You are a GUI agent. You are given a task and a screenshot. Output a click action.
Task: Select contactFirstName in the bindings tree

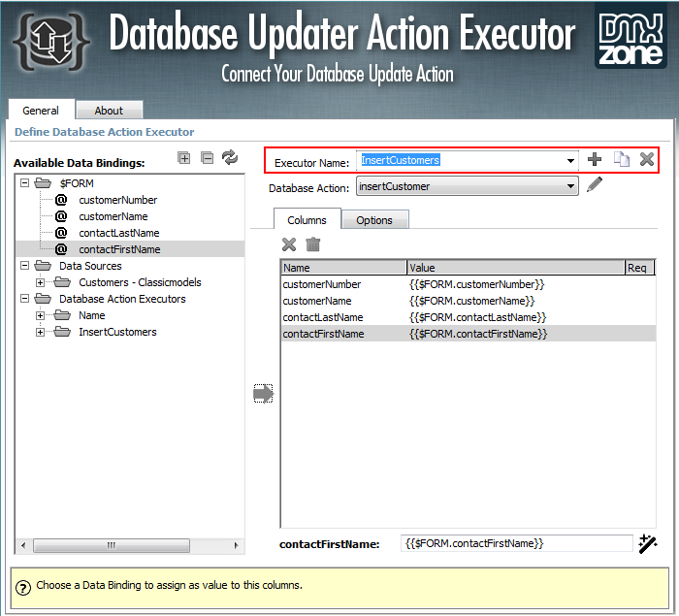(119, 249)
